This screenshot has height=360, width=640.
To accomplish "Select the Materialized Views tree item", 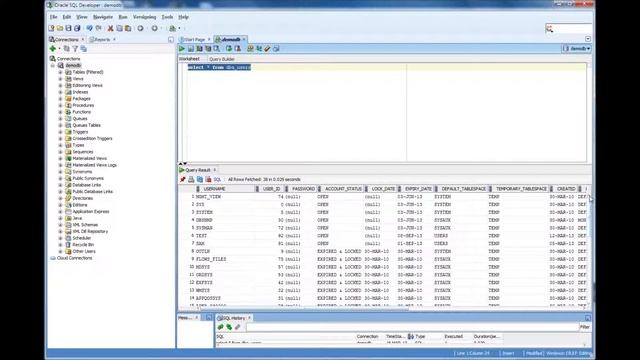I will pyautogui.click(x=89, y=158).
